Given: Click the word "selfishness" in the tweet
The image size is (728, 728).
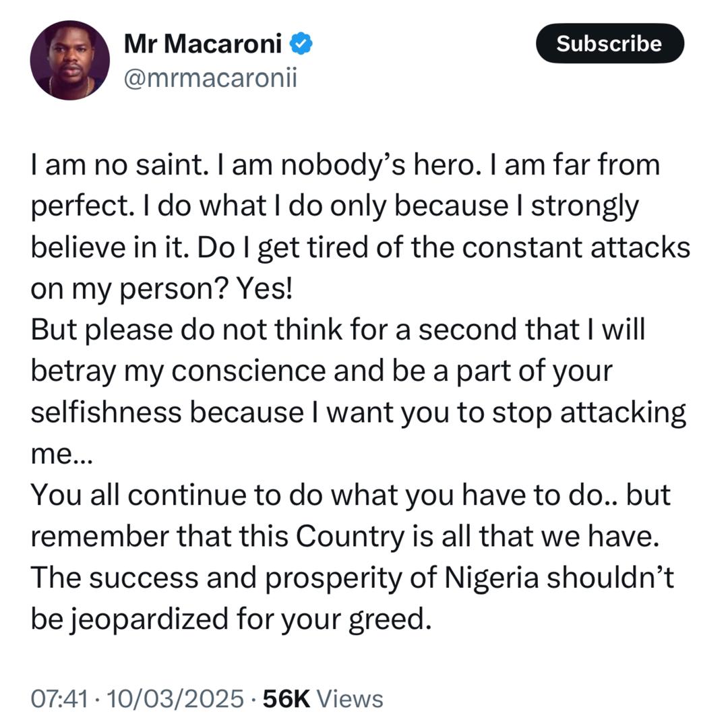Looking at the screenshot, I should [105, 413].
